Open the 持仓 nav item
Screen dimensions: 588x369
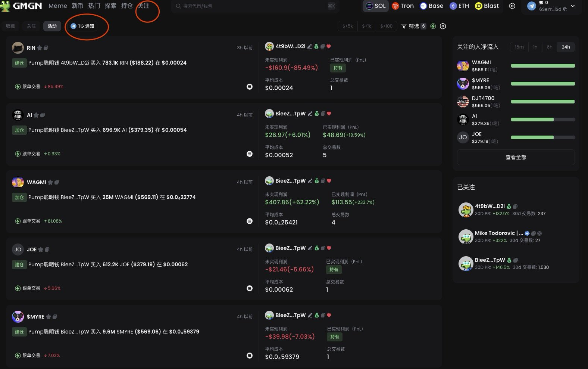(127, 6)
